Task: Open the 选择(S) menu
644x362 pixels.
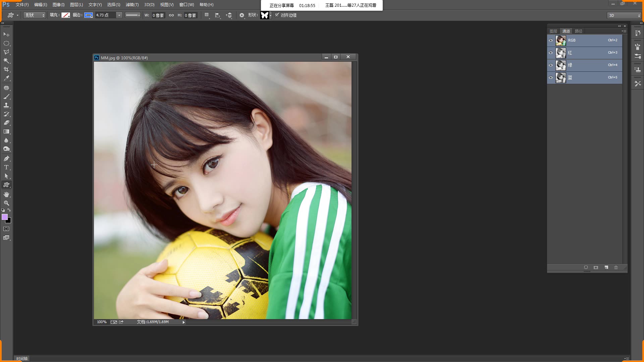Action: 114,5
